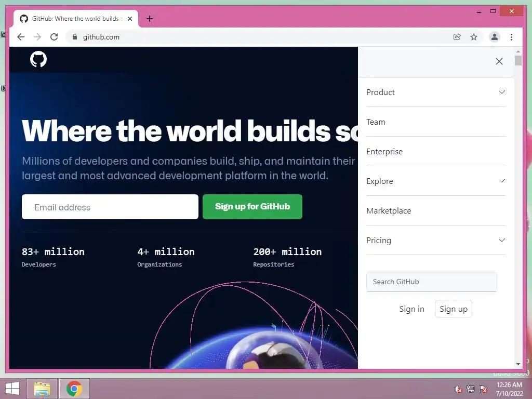This screenshot has width=532, height=399.
Task: Go back with browser back arrow
Action: click(21, 37)
